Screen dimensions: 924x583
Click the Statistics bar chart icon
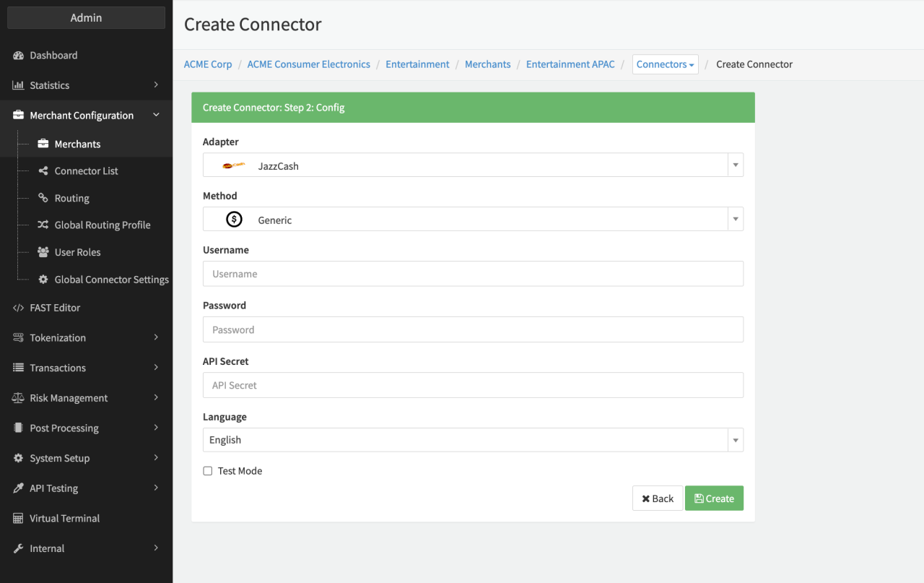pyautogui.click(x=18, y=85)
